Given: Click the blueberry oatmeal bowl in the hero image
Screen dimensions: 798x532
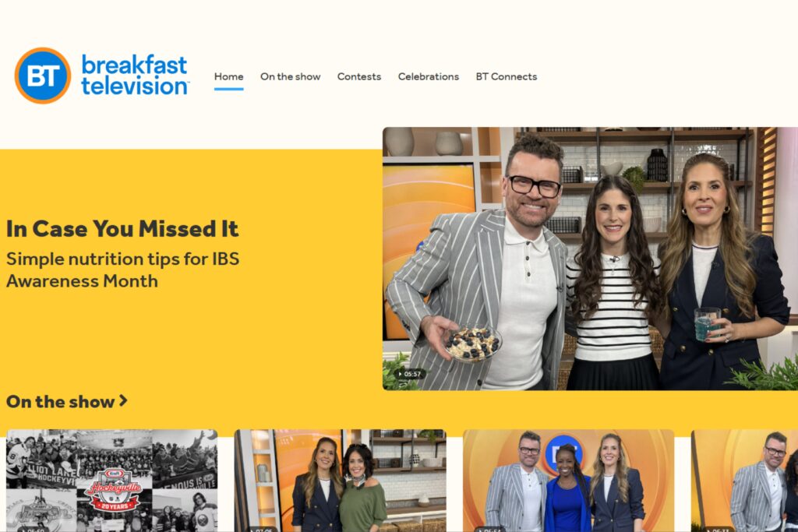Looking at the screenshot, I should [472, 343].
